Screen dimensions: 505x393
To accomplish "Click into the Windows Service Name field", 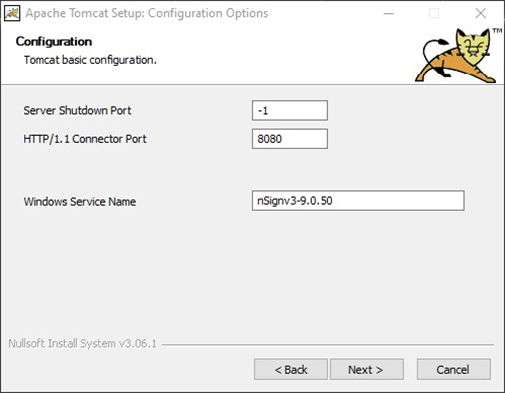I will 358,201.
